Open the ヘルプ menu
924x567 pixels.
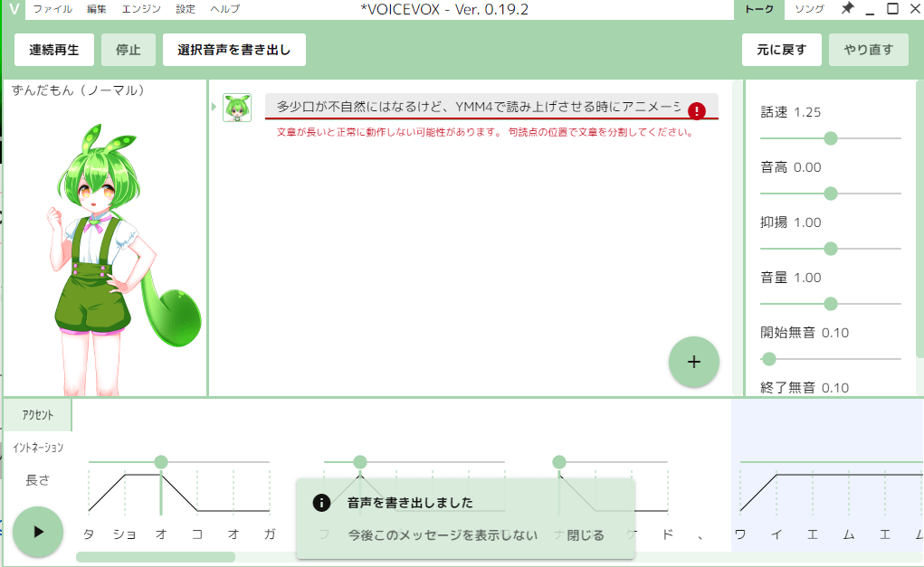225,9
